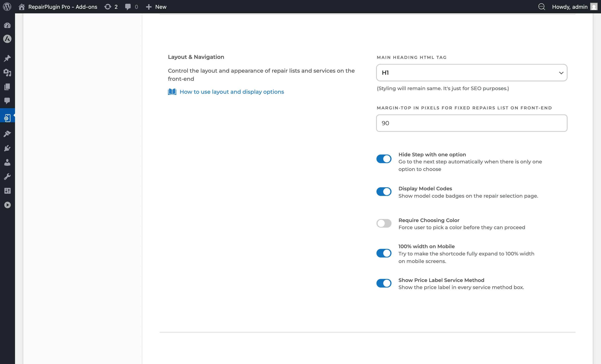601x364 pixels.
Task: Open the Comments bubble icon in the sidebar
Action: (7, 101)
